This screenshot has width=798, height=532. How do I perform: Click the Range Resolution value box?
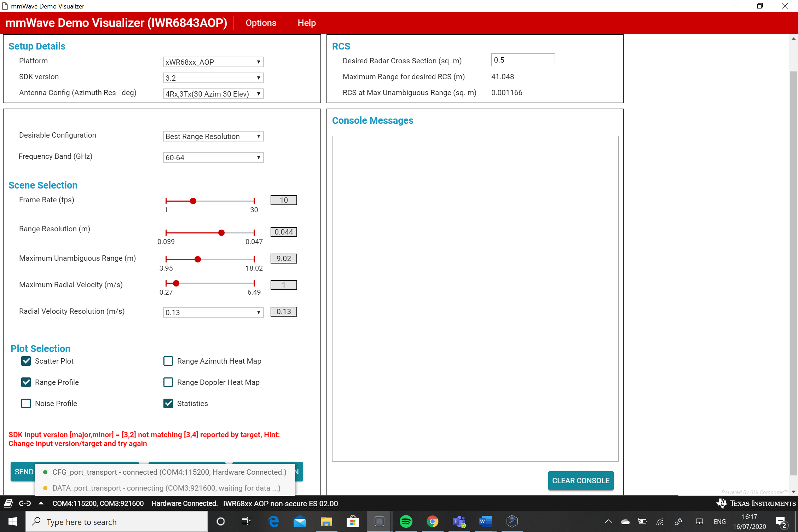coord(284,232)
